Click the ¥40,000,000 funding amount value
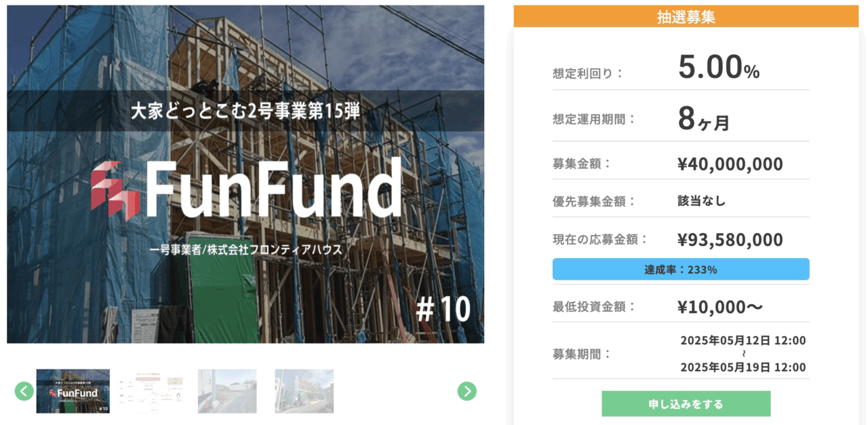The image size is (868, 425). click(x=730, y=164)
